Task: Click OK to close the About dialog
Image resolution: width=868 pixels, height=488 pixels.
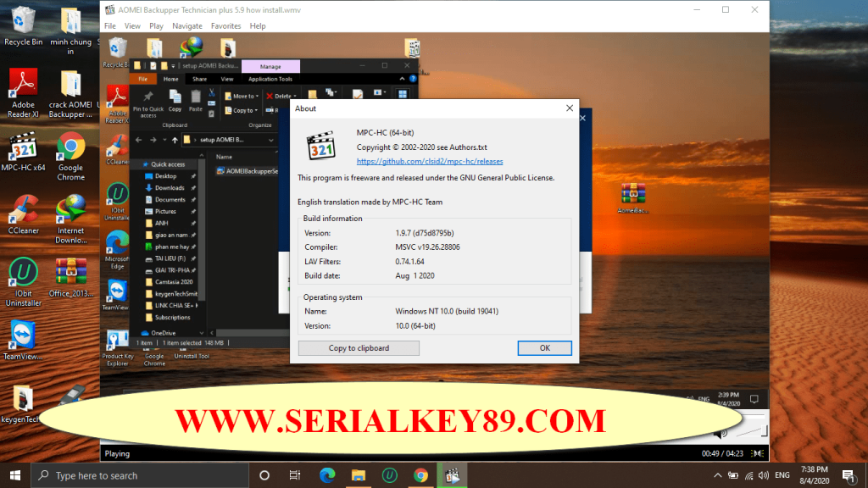Action: [x=544, y=347]
